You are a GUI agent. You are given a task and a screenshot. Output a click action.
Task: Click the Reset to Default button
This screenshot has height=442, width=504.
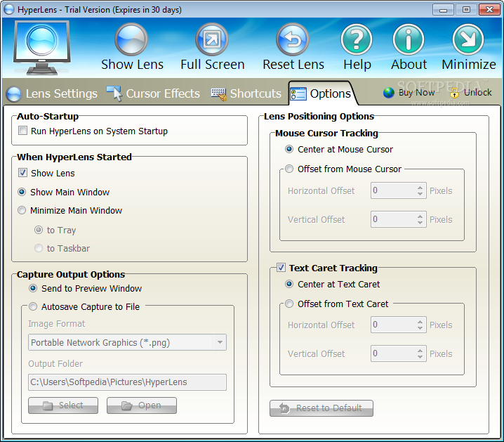click(321, 408)
